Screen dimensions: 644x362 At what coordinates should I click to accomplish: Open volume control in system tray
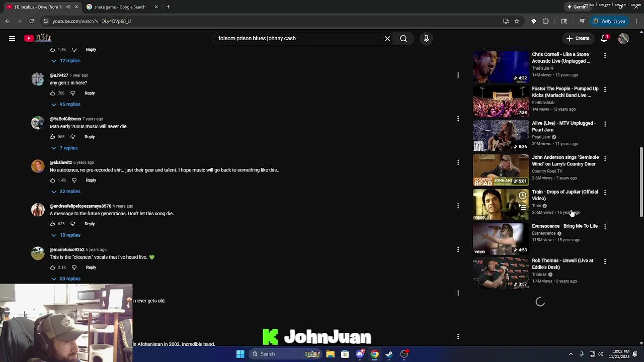600,354
